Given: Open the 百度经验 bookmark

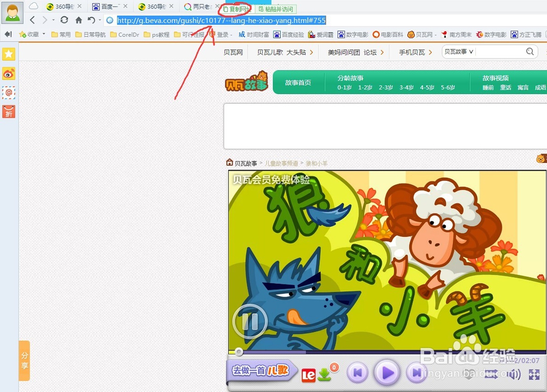Looking at the screenshot, I should point(288,34).
